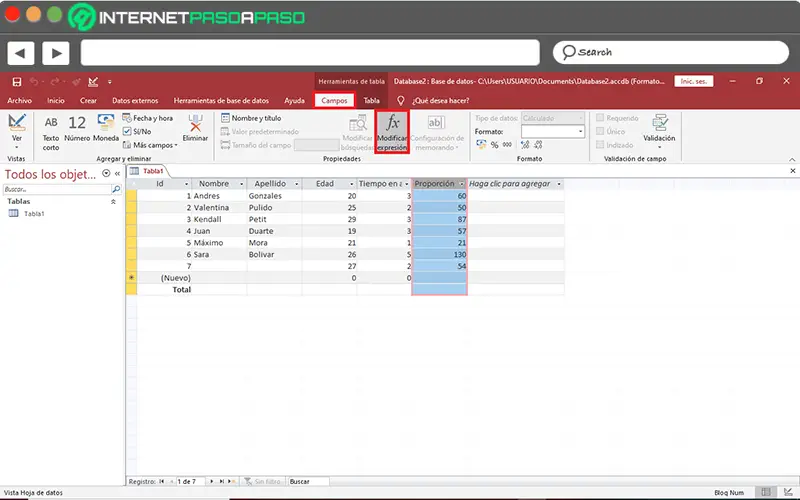Toggle the Fecha y hora checkbox
This screenshot has width=800, height=500.
tap(127, 118)
